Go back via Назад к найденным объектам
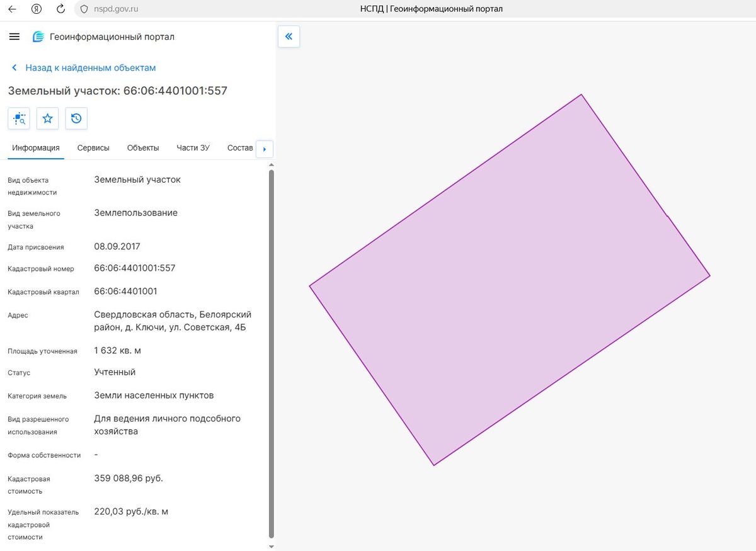Image resolution: width=756 pixels, height=551 pixels. point(84,67)
